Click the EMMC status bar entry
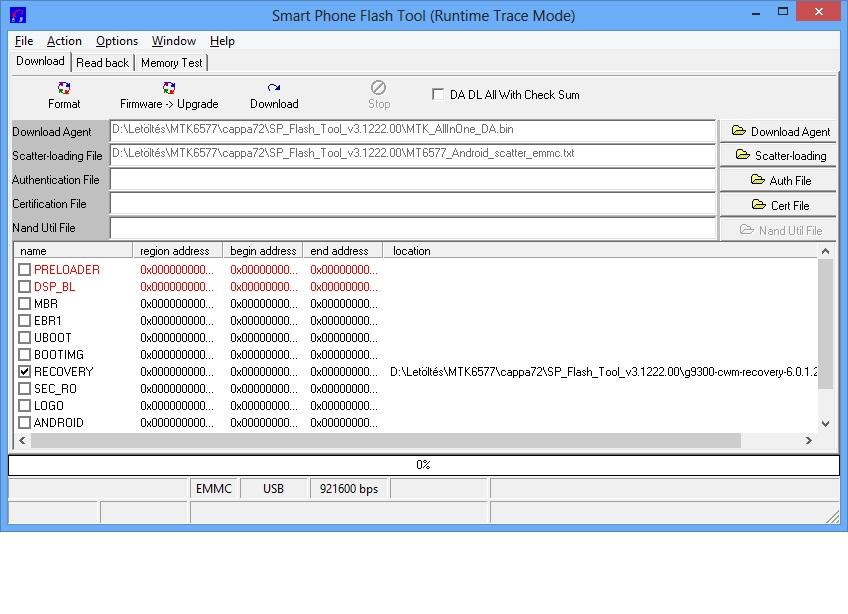Screen dimensions: 848x614 pos(214,489)
